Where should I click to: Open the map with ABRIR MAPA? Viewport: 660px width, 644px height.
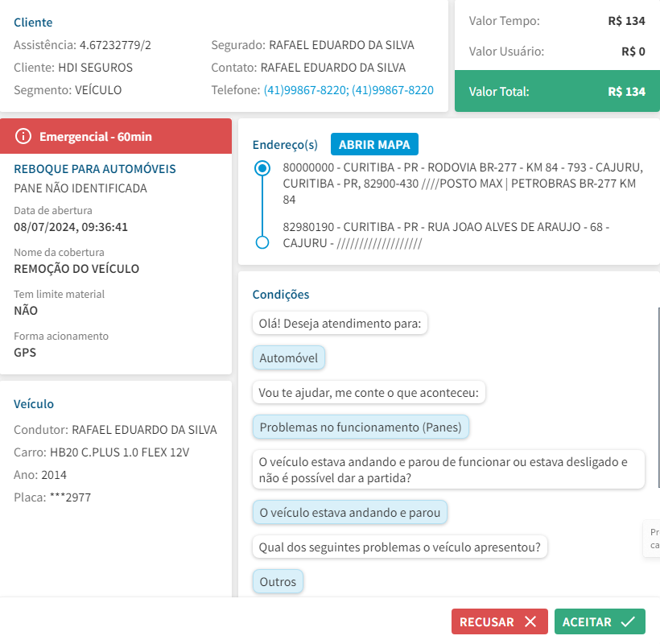pos(374,145)
